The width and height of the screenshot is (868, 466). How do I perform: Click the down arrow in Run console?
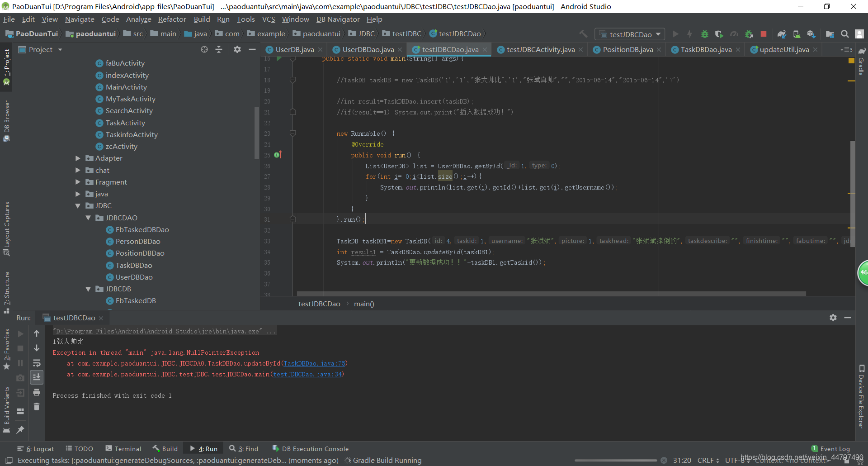click(x=37, y=348)
